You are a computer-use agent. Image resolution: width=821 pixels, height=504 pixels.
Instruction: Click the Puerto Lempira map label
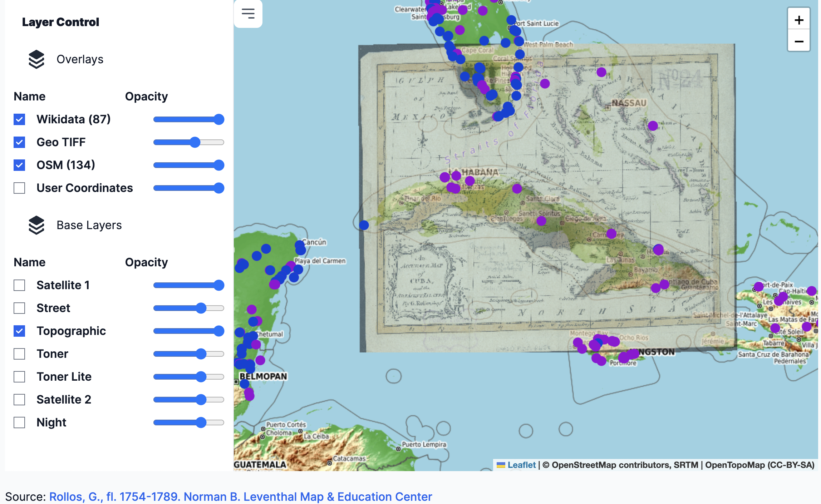click(x=424, y=444)
